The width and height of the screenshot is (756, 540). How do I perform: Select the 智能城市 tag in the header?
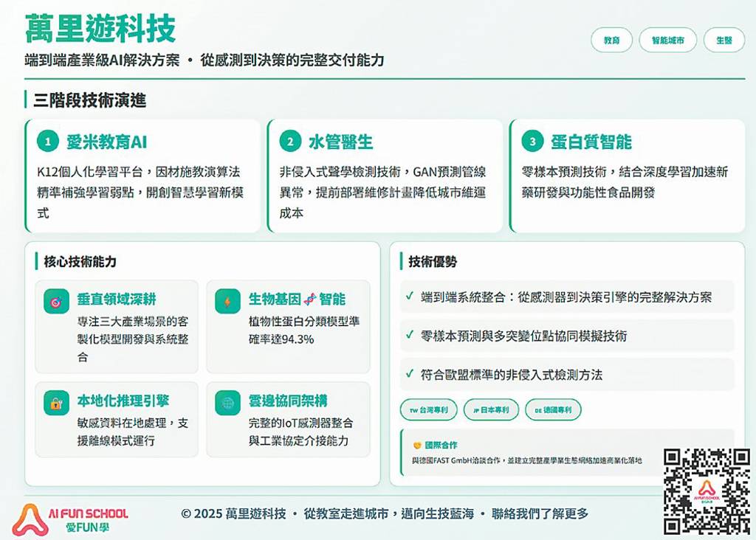coord(667,41)
